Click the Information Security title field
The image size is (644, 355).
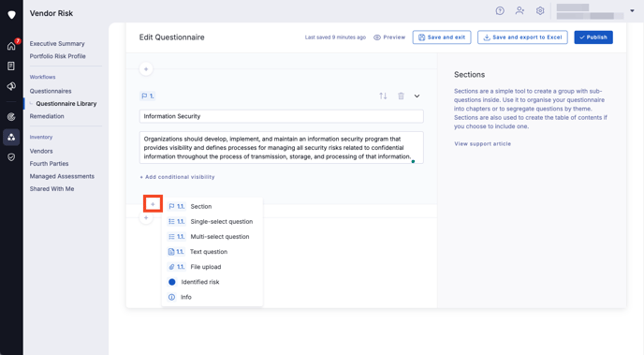[282, 116]
